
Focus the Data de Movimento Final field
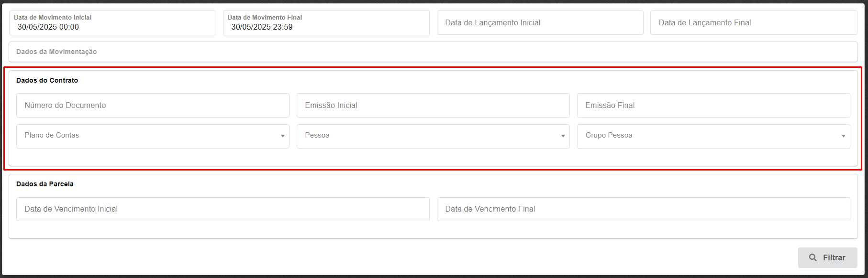pyautogui.click(x=326, y=27)
